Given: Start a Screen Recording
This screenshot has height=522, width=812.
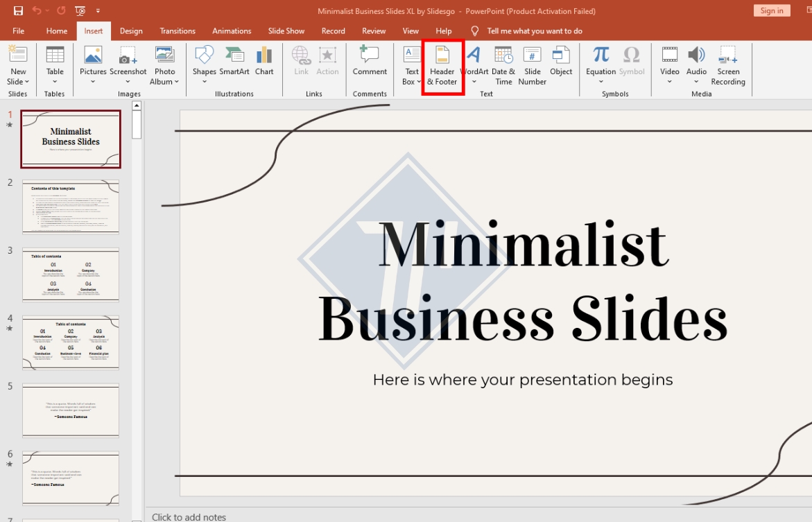Looking at the screenshot, I should pyautogui.click(x=727, y=66).
